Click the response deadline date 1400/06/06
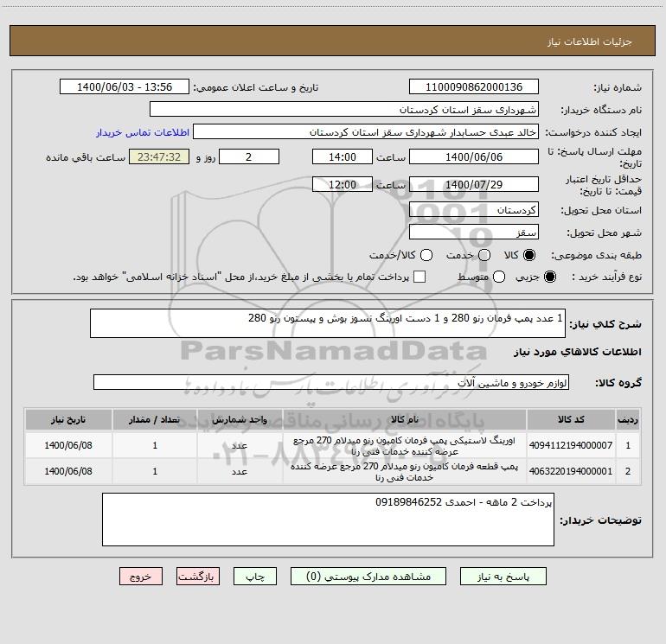The height and width of the screenshot is (644, 666). 474,156
